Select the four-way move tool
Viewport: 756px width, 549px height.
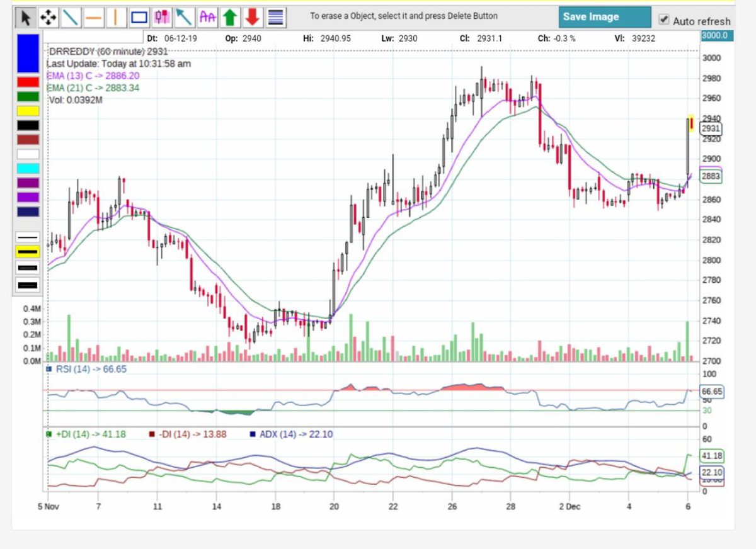tap(48, 18)
